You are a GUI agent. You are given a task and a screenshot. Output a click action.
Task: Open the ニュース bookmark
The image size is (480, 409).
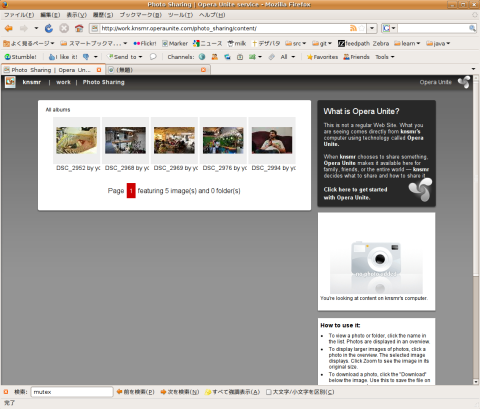(207, 43)
